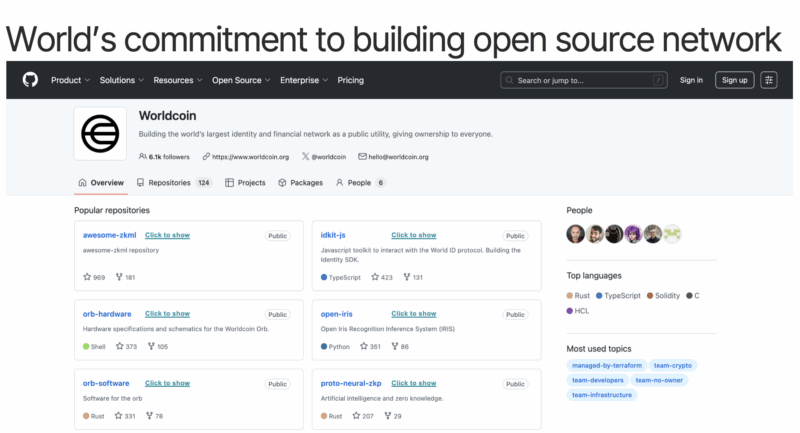Open the @worldcoin X profile link
The height and width of the screenshot is (433, 800).
coord(324,157)
